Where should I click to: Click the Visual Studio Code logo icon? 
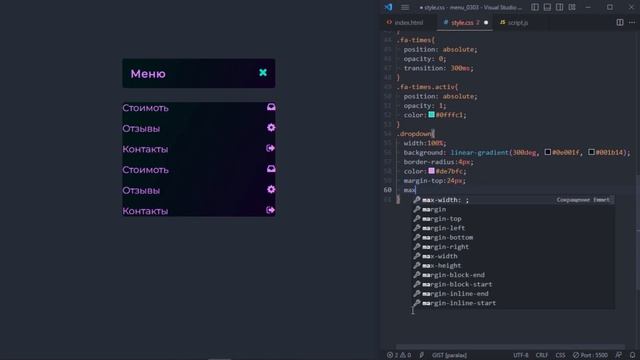click(x=388, y=7)
